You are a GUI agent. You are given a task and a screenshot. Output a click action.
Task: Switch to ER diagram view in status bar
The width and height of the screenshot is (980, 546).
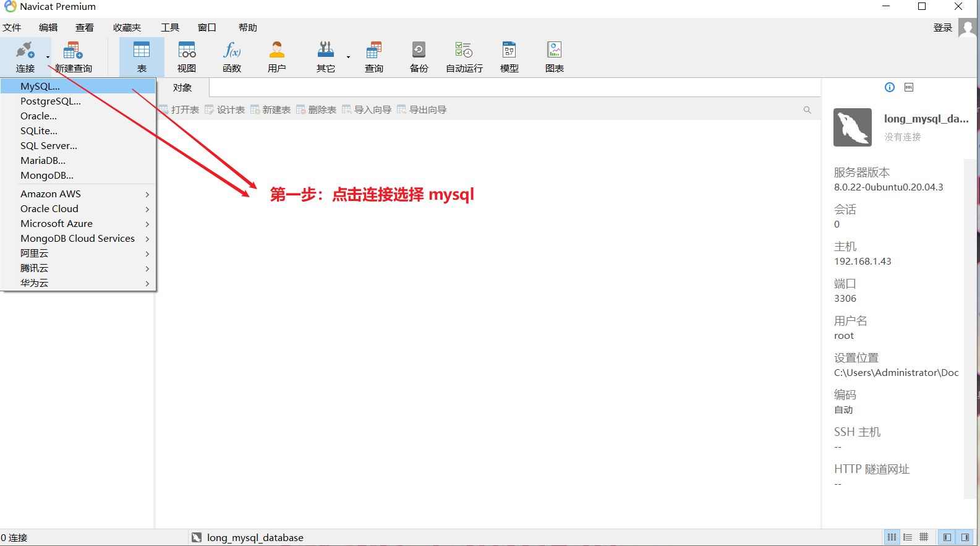coord(924,537)
